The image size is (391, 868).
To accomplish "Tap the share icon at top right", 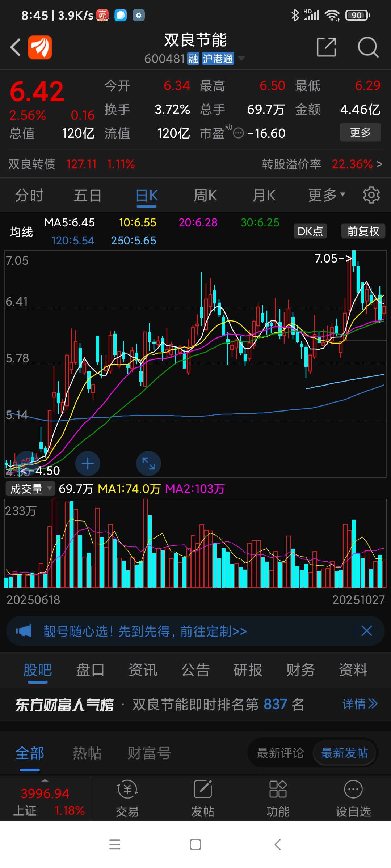I will click(x=326, y=47).
